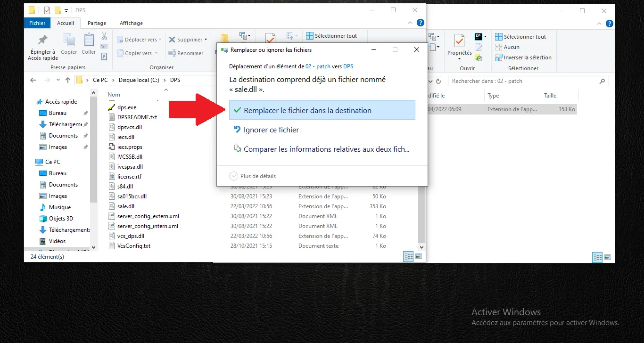Switch to the Partage ribbon tab

[97, 23]
